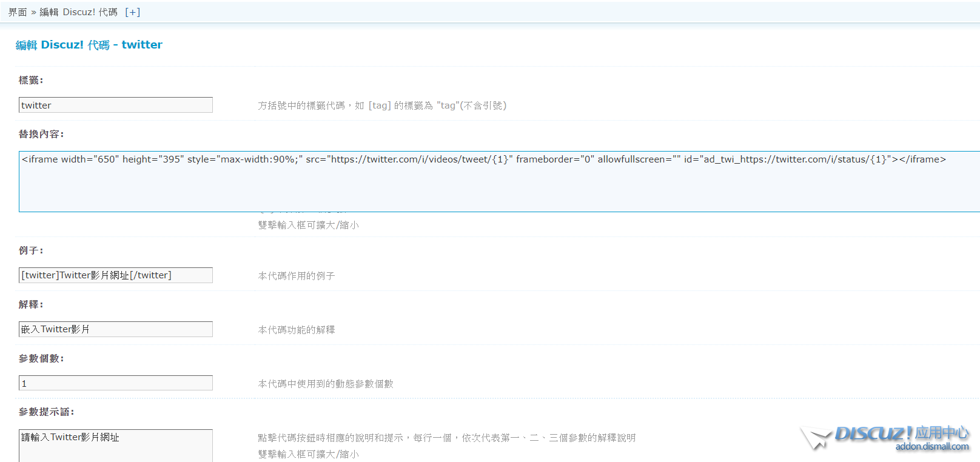Click the 界面 breadcrumb item
The image size is (980, 462).
(x=18, y=12)
